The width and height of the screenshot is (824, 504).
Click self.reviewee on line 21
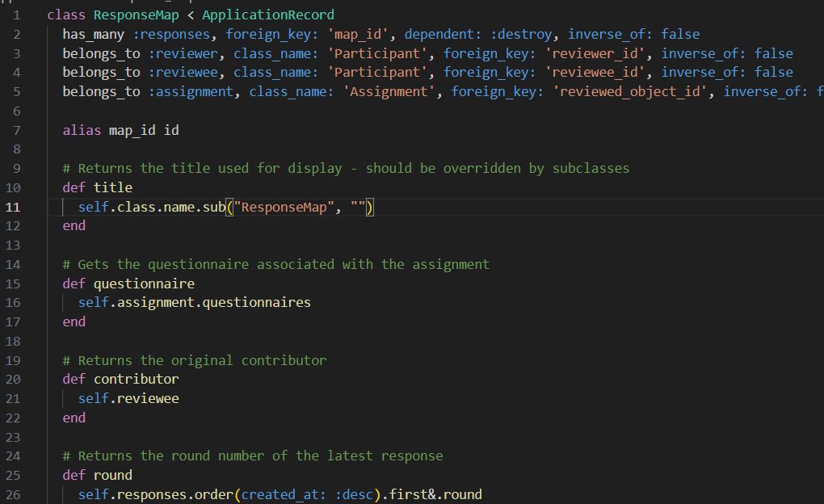(128, 399)
